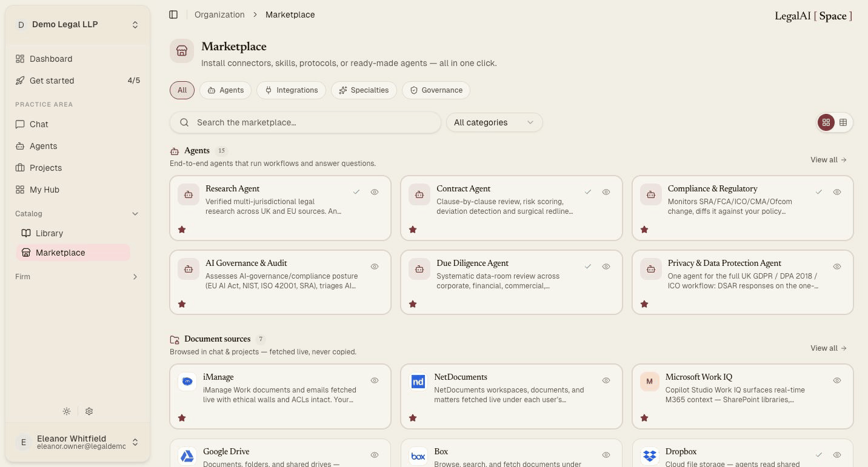The image size is (868, 467).
Task: Click the Microsoft Work IQ logo
Action: [x=650, y=382]
